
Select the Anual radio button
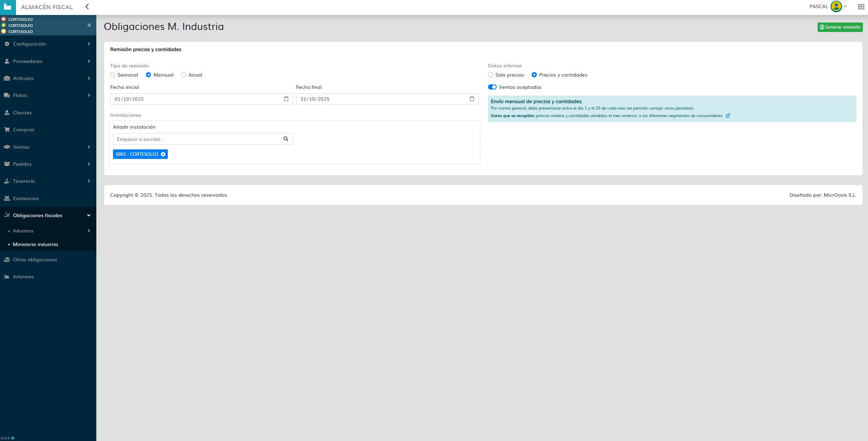184,75
